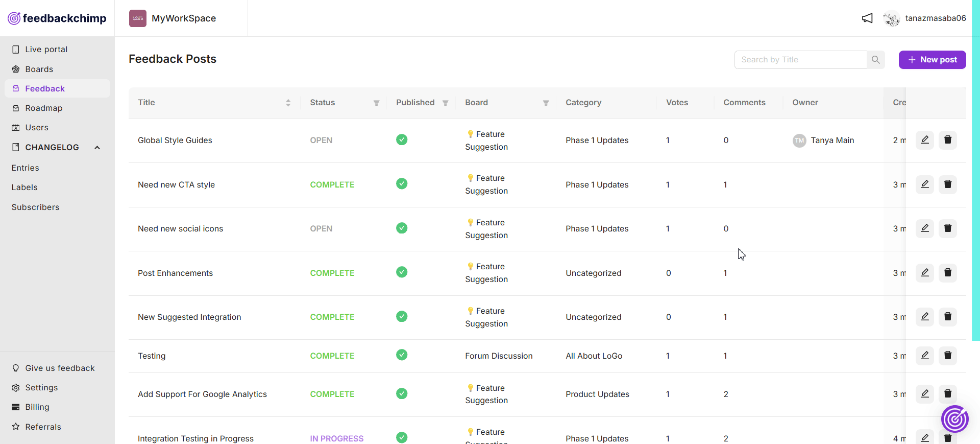Delete the Need new social icons post

tap(947, 228)
